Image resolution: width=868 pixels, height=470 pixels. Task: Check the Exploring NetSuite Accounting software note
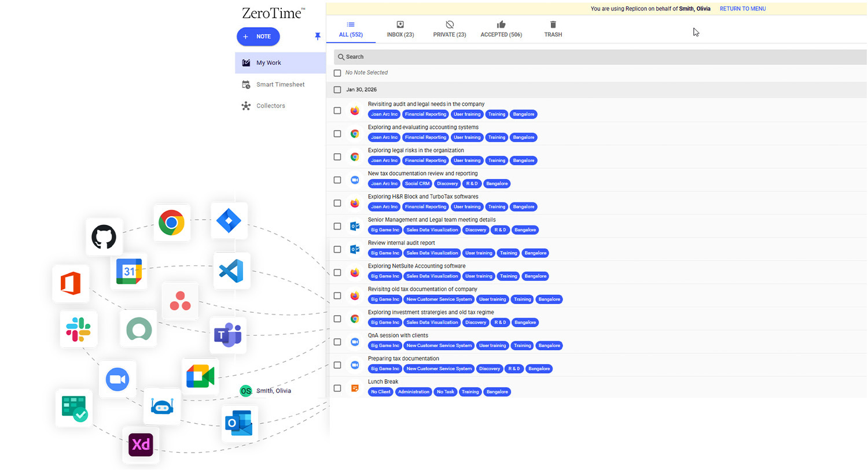pyautogui.click(x=337, y=272)
